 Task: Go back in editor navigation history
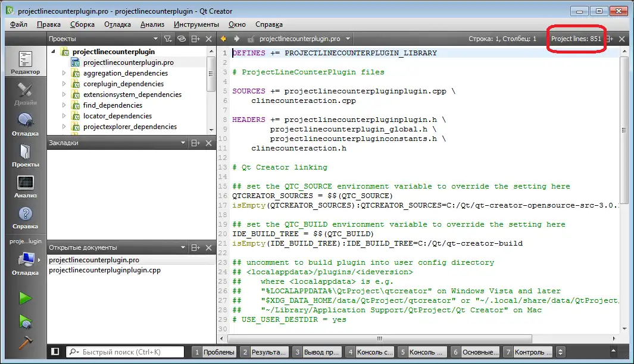point(223,39)
